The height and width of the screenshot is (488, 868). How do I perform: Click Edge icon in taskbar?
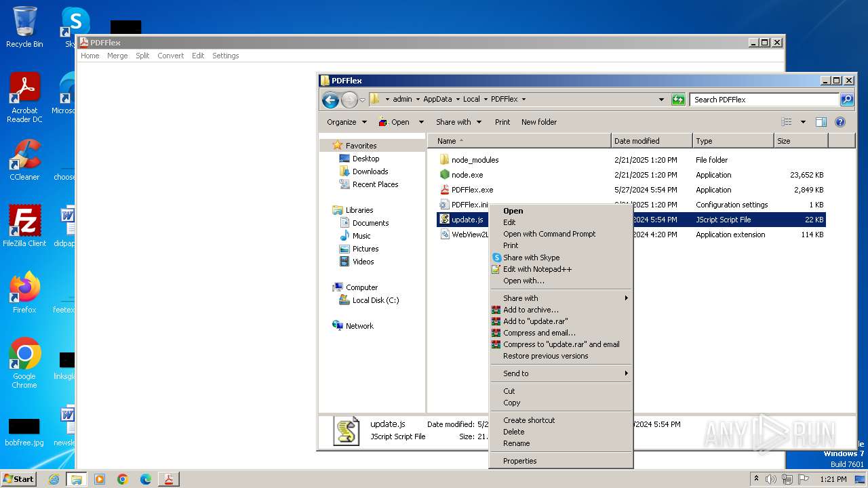coord(146,479)
